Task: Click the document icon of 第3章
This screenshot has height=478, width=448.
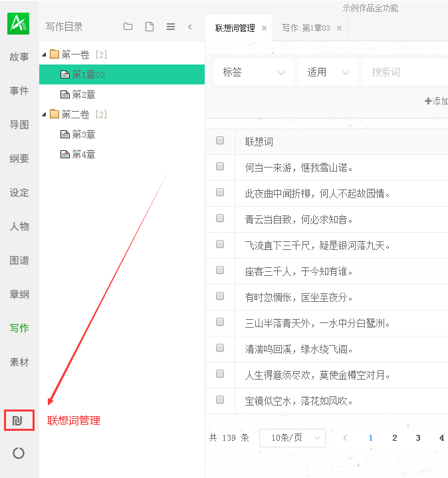Action: [65, 134]
